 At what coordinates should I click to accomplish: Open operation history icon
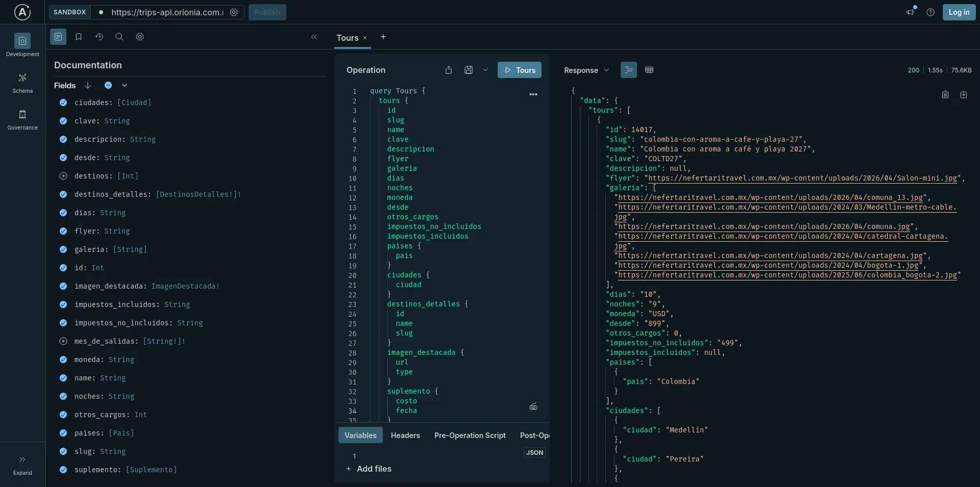(x=99, y=37)
